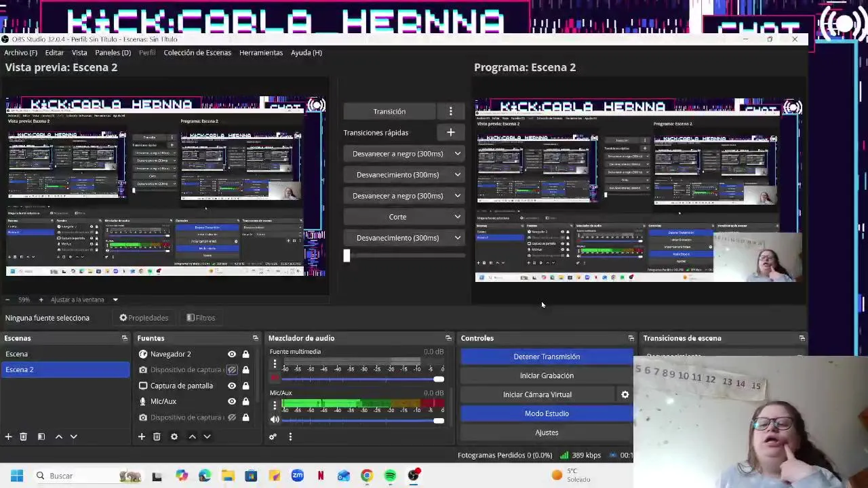Pop out the Controles dock panel
The width and height of the screenshot is (868, 488).
pos(631,338)
